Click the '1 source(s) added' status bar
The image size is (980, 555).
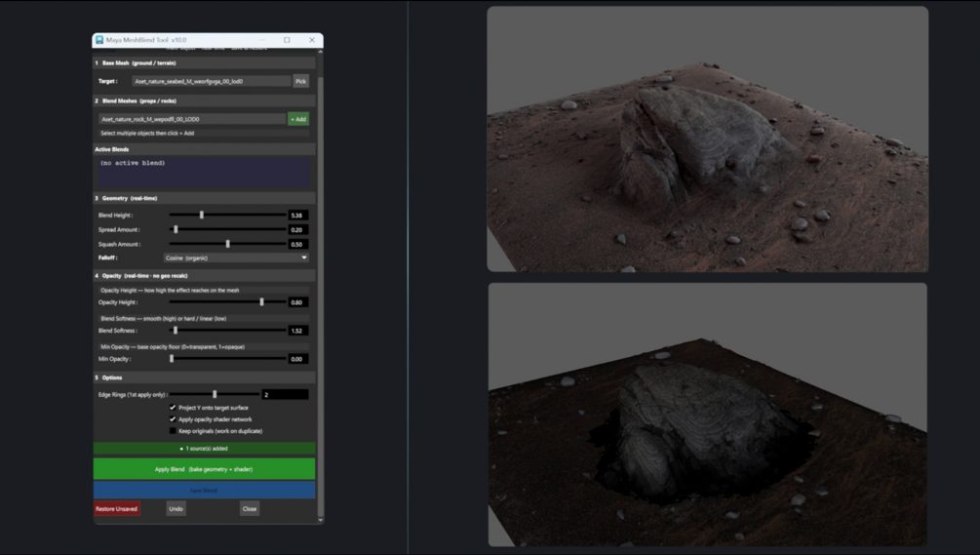204,448
